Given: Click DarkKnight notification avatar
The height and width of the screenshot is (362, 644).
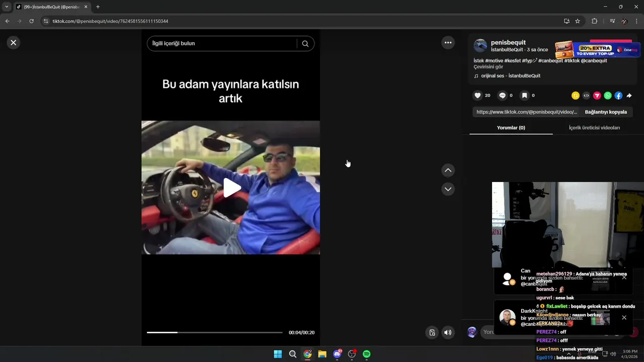Looking at the screenshot, I should pyautogui.click(x=507, y=317).
